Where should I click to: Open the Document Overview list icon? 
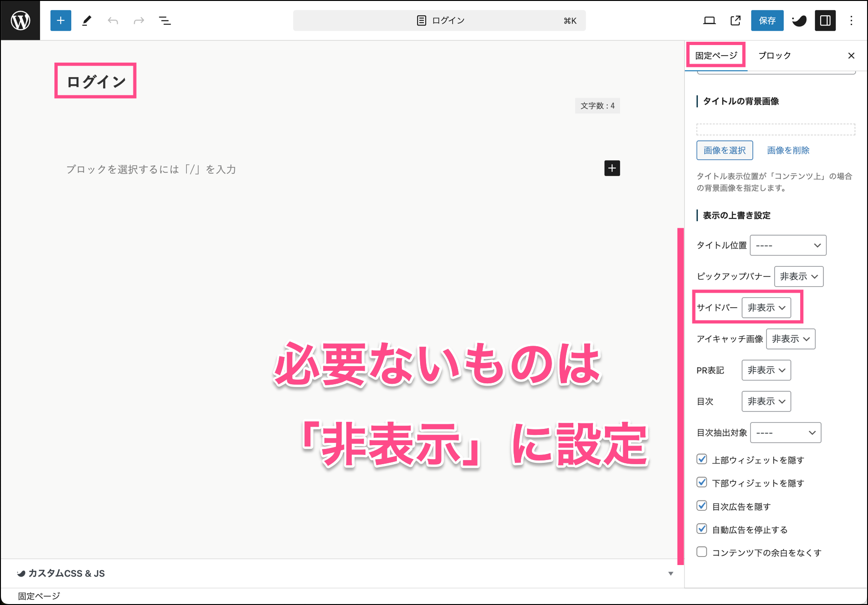pyautogui.click(x=165, y=20)
